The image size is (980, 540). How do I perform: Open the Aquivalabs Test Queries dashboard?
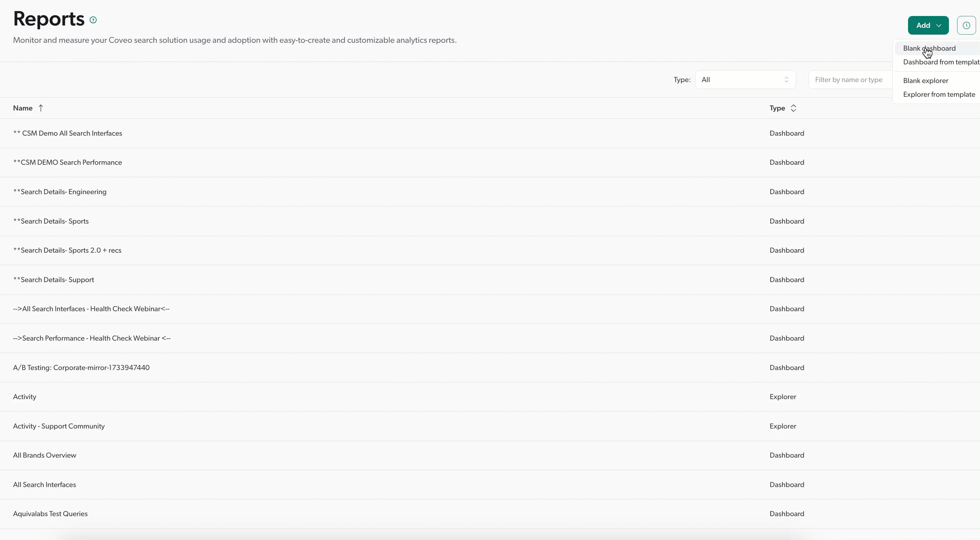[x=50, y=514]
